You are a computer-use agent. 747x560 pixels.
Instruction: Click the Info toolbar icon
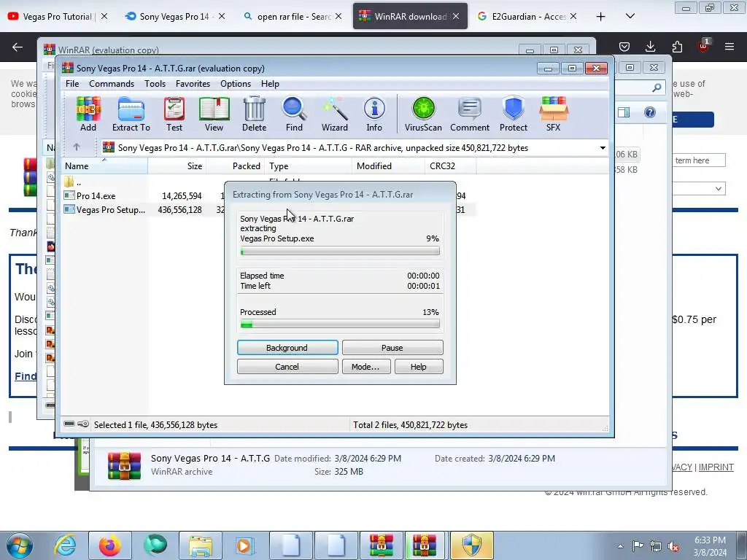[374, 114]
